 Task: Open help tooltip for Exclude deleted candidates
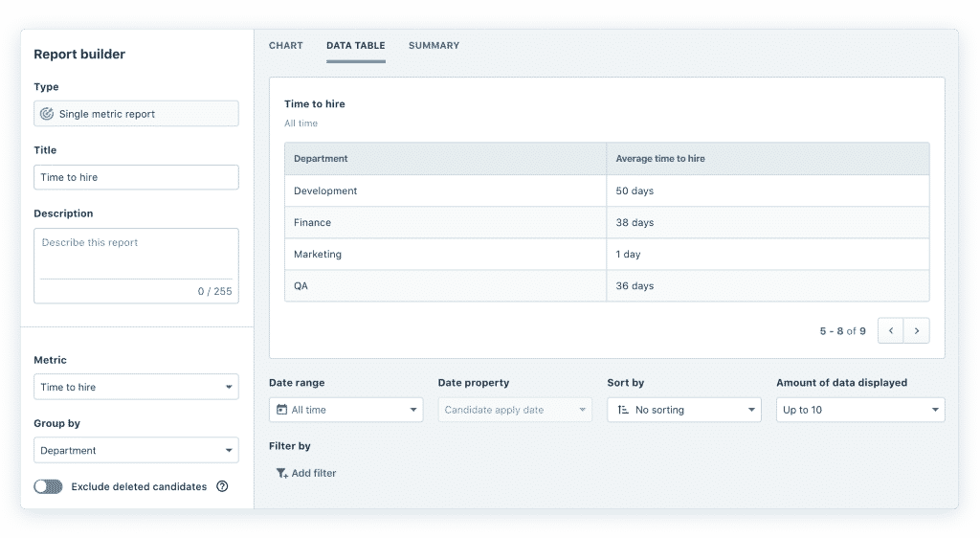tap(222, 486)
